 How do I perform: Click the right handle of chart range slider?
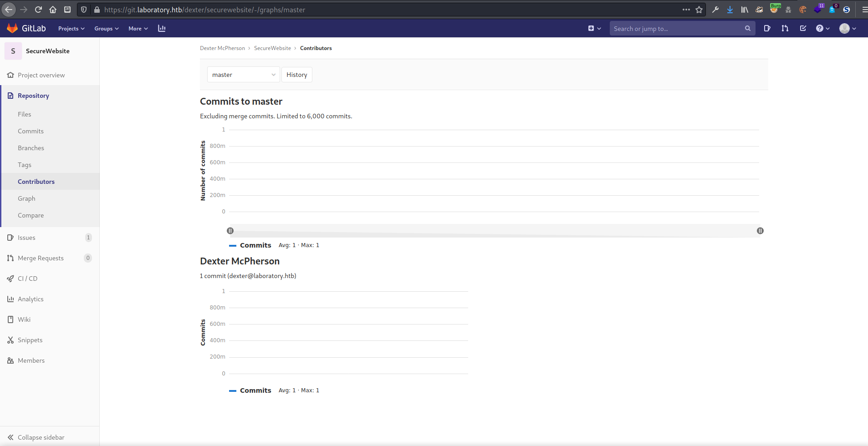tap(760, 231)
